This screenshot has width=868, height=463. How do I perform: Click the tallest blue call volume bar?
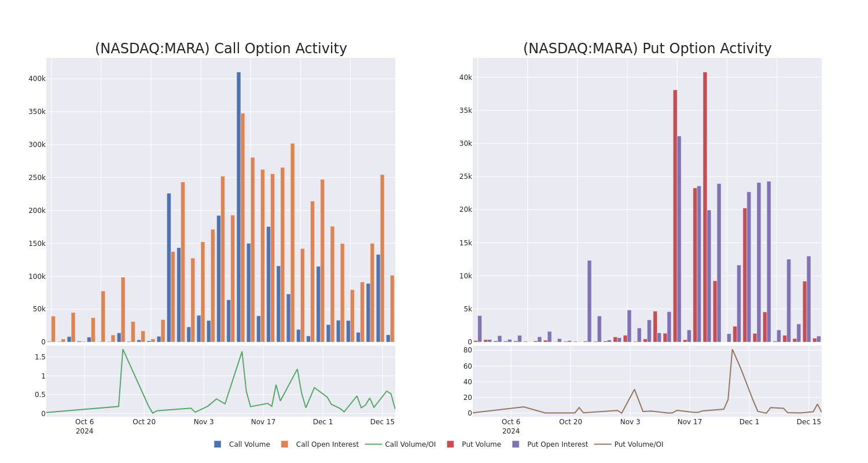tap(238, 207)
